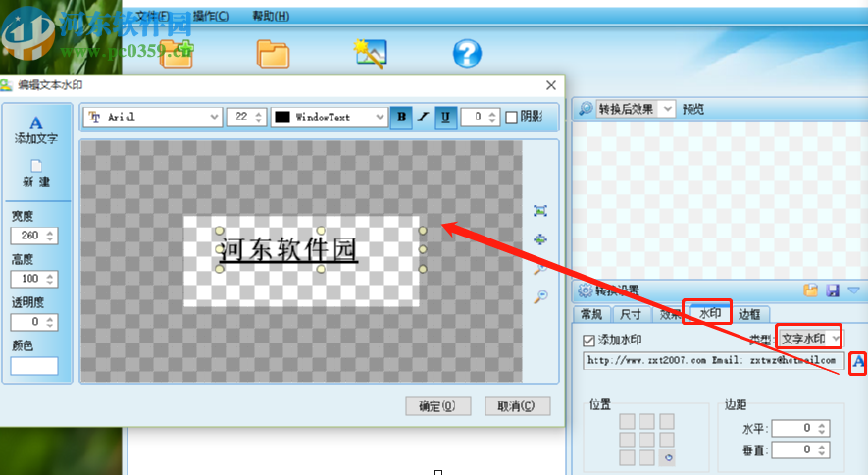Click the font size 22 stepper field
The height and width of the screenshot is (475, 868).
pyautogui.click(x=246, y=117)
